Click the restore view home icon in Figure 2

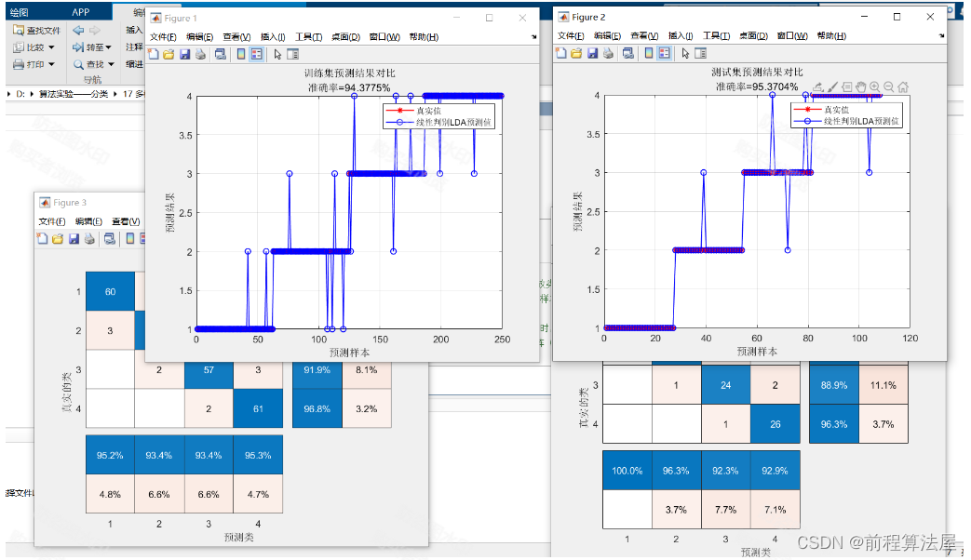coord(904,87)
